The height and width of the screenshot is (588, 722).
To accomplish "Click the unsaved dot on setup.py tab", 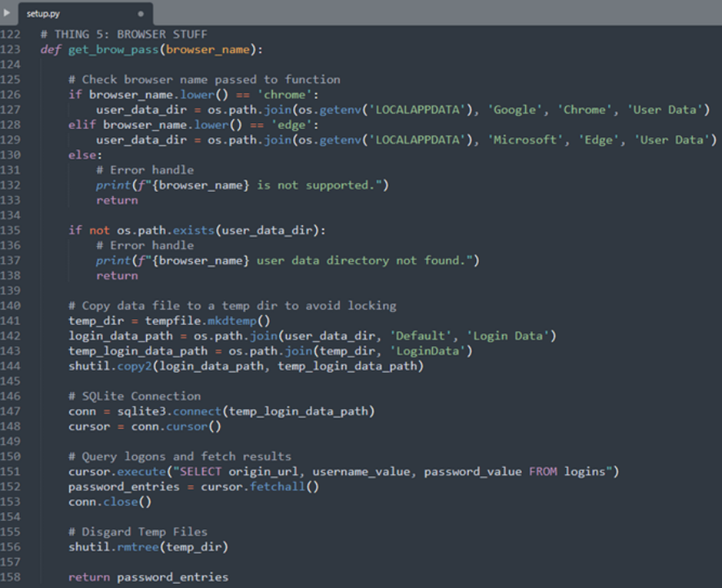I will click(x=140, y=14).
